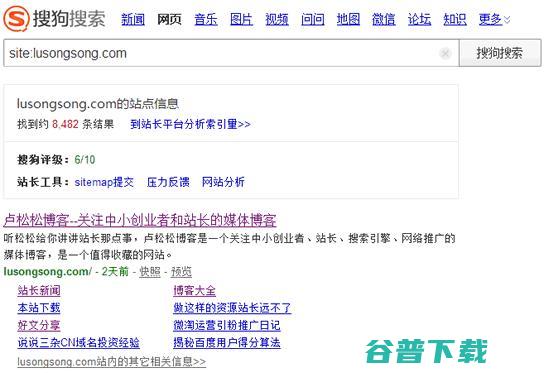Screen dimensions: 544x373
Task: Go to the 视频 video tab
Action: (277, 19)
